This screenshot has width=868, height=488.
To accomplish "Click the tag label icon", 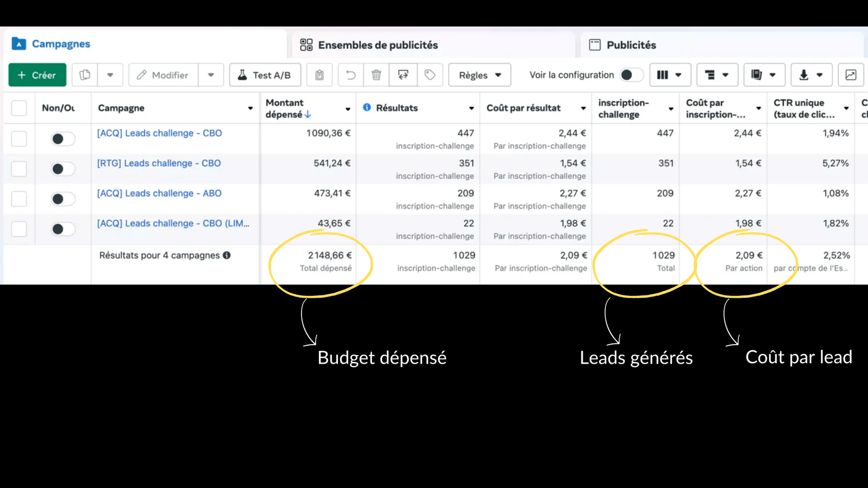I will point(430,75).
